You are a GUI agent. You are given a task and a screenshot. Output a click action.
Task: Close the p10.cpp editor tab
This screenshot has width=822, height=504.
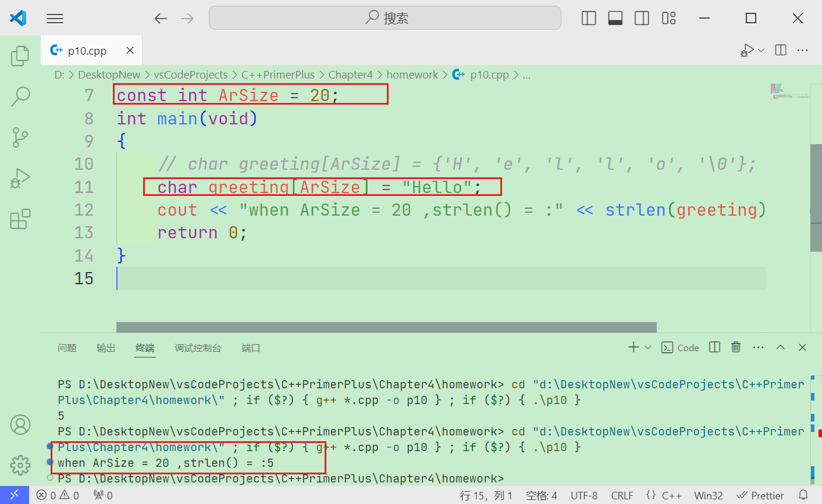click(130, 51)
